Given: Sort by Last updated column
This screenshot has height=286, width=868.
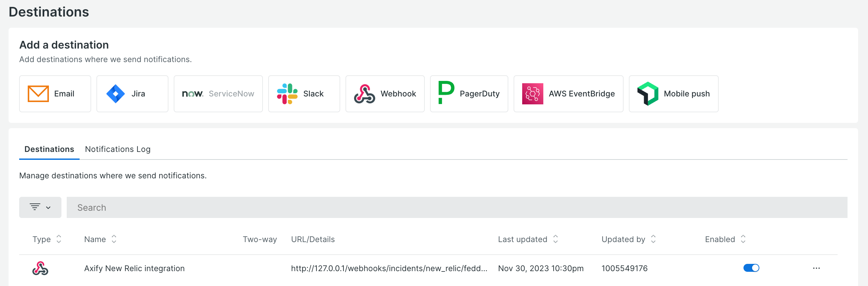Looking at the screenshot, I should 555,239.
